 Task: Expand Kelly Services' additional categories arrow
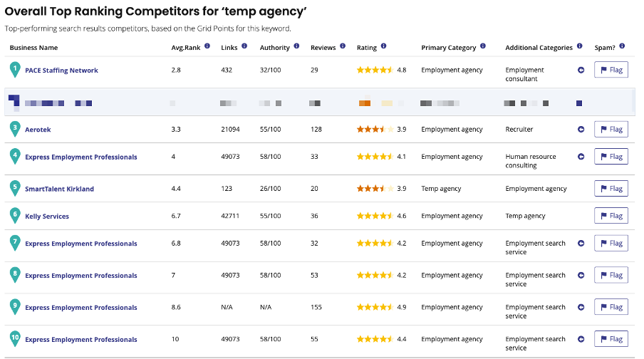coord(581,216)
